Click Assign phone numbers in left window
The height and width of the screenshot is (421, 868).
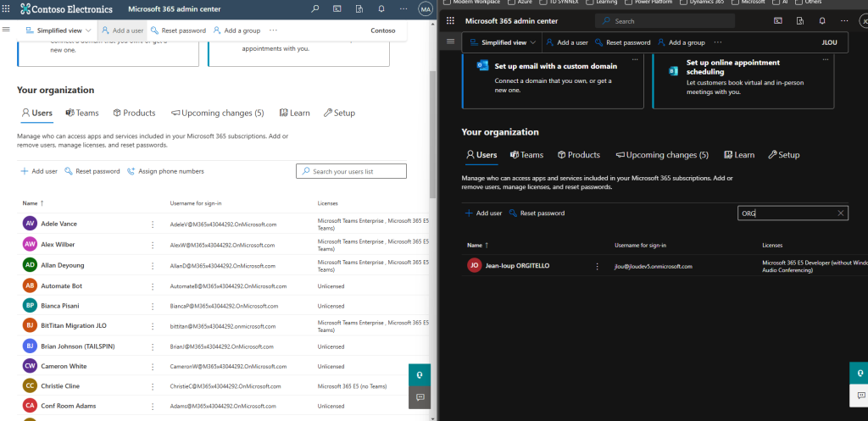[x=165, y=171]
